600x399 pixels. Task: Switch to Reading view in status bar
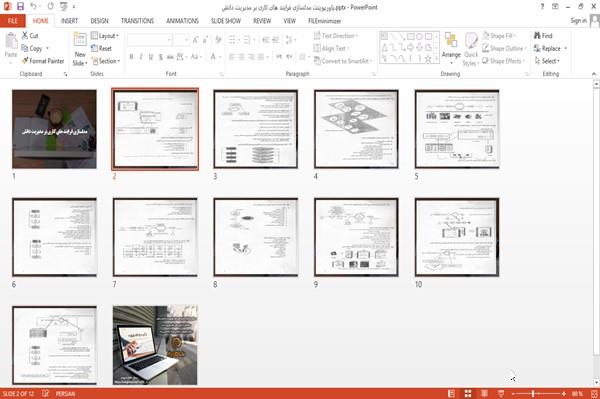click(484, 394)
